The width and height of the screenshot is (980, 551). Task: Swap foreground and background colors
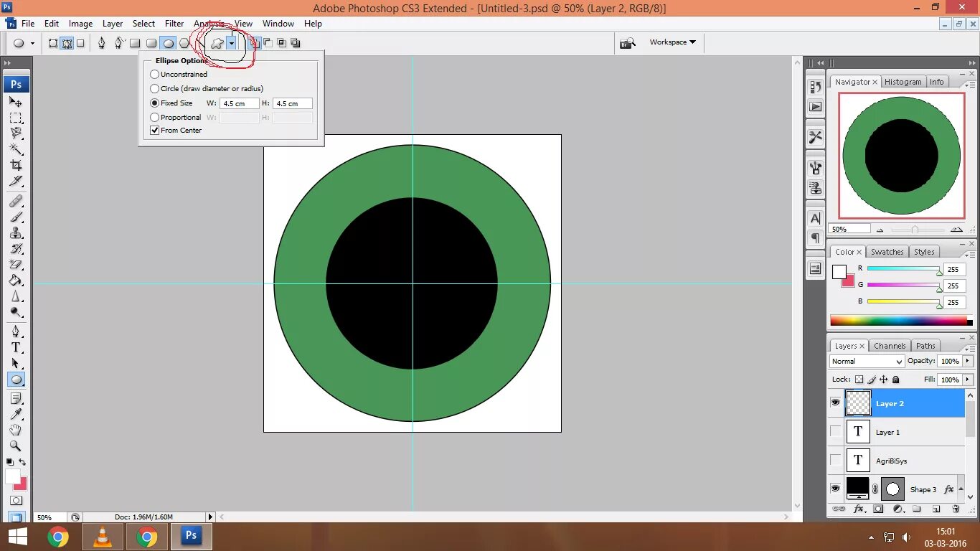[x=22, y=462]
